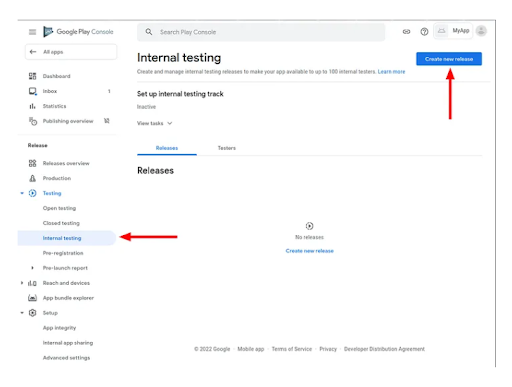The width and height of the screenshot is (512, 387).
Task: Click the MyApp app selector
Action: tap(453, 31)
